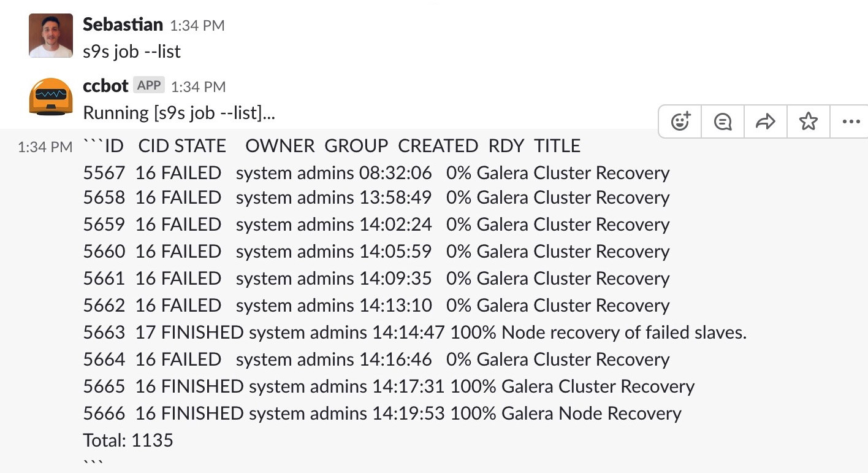This screenshot has height=473, width=868.
Task: Click the timestamp next to Sebastian's name
Action: click(x=197, y=26)
